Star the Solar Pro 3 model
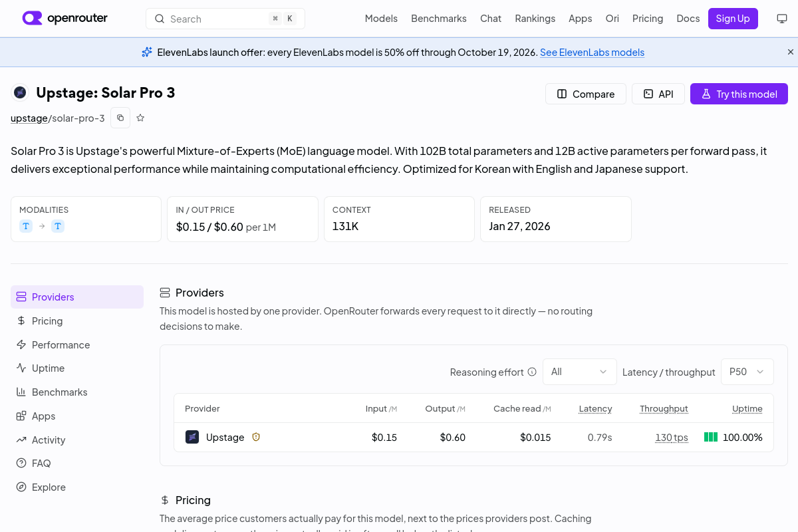The height and width of the screenshot is (532, 798). 140,118
